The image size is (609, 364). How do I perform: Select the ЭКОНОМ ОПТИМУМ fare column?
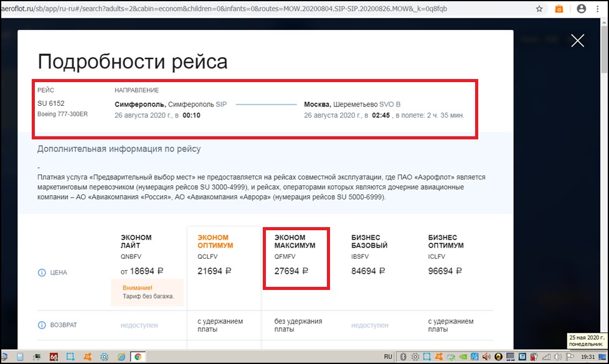[215, 241]
